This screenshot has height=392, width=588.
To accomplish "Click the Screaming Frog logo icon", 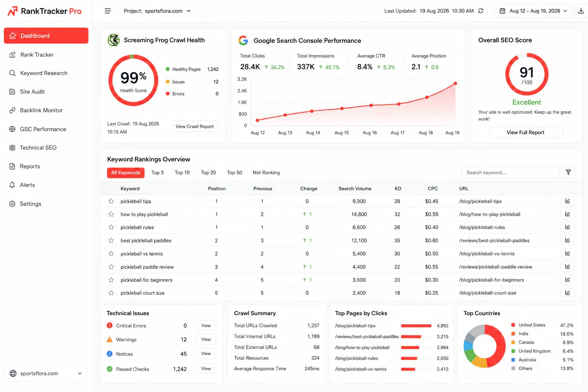I will pos(113,40).
